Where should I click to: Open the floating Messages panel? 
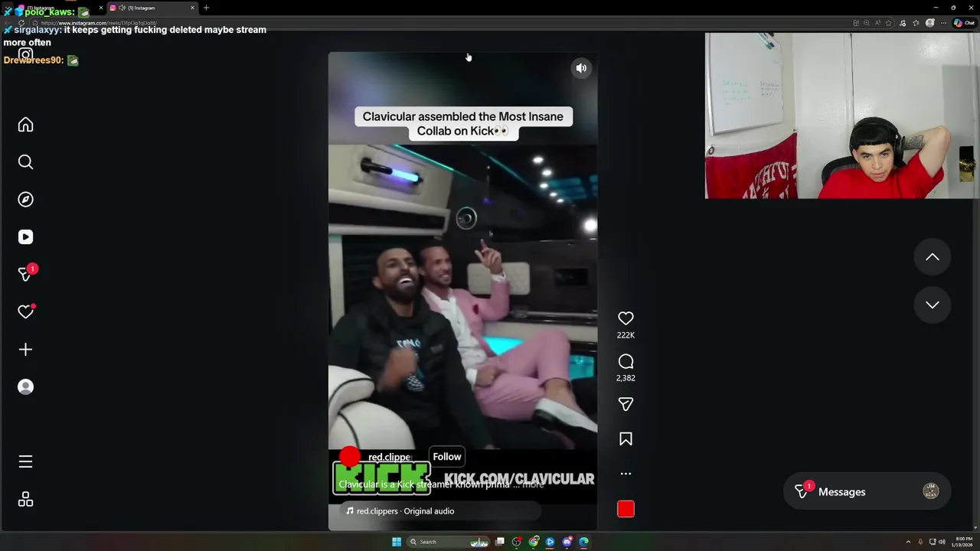867,491
